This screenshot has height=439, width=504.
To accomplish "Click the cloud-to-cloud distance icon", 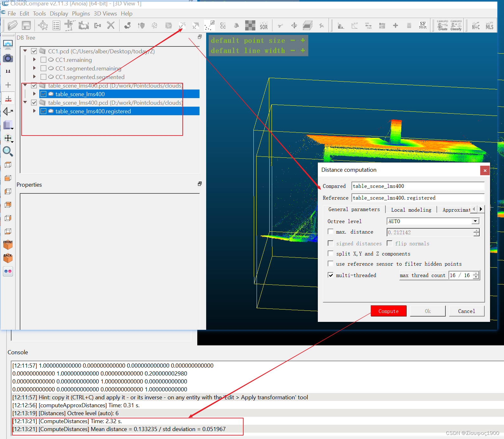I will (x=182, y=26).
